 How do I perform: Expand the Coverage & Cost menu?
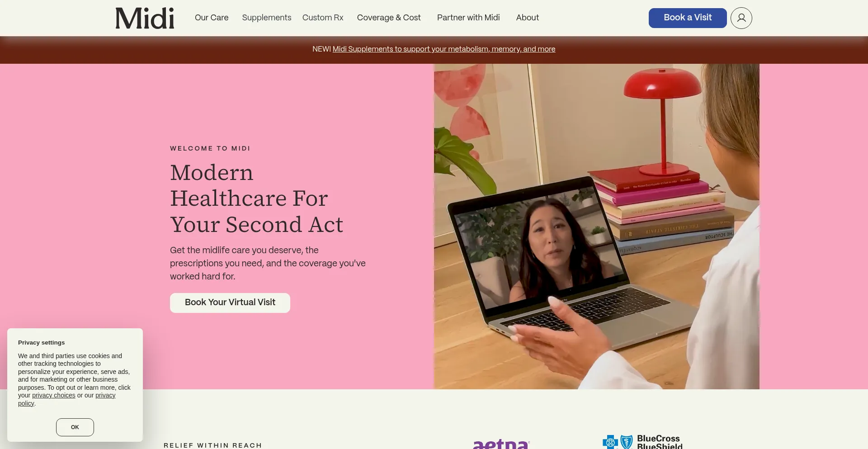(x=389, y=18)
